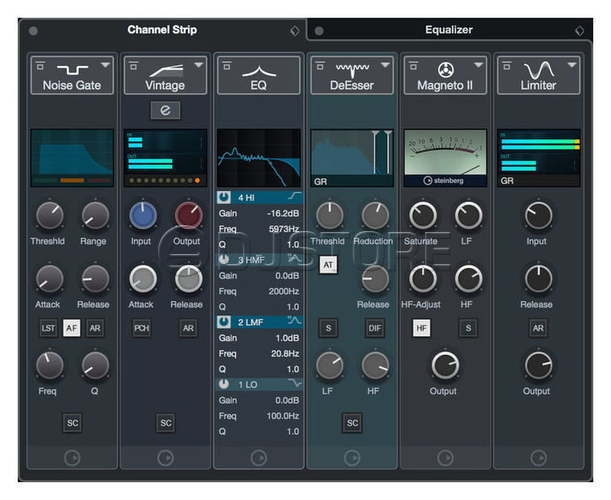
Task: Click the Limiter bottom position arrow icon
Action: [x=539, y=458]
